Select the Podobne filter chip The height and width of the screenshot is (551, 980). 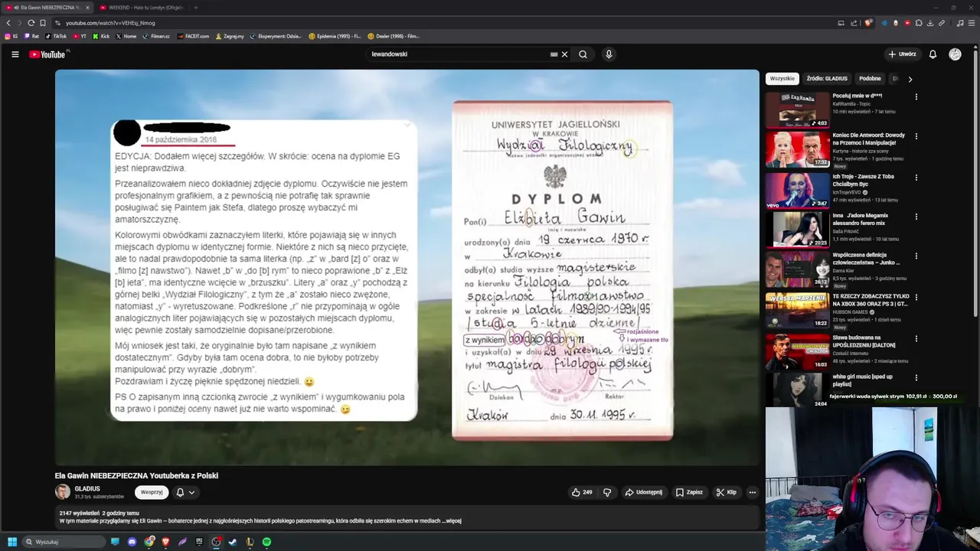point(870,79)
